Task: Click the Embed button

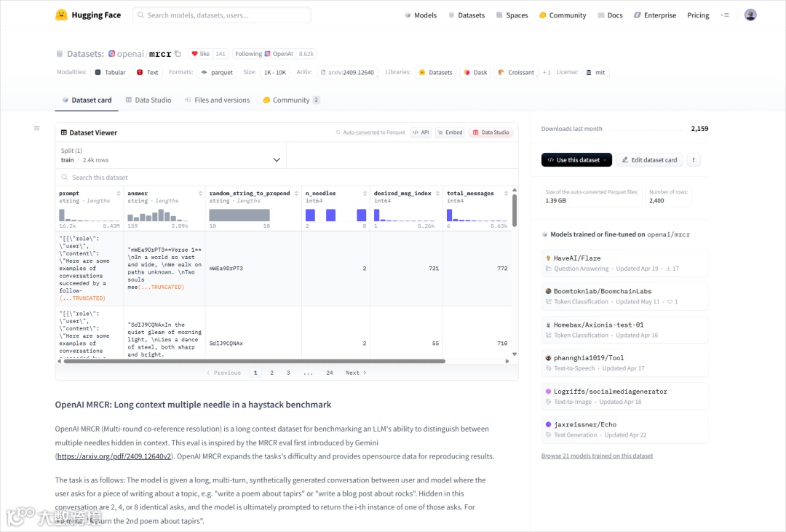Action: pyautogui.click(x=450, y=132)
